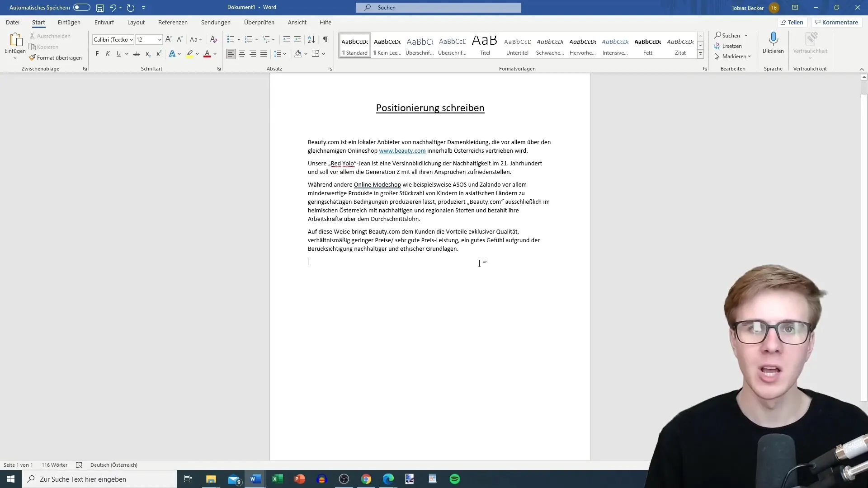Apply yellow text highlight color
Image resolution: width=868 pixels, height=488 pixels.
[x=189, y=54]
